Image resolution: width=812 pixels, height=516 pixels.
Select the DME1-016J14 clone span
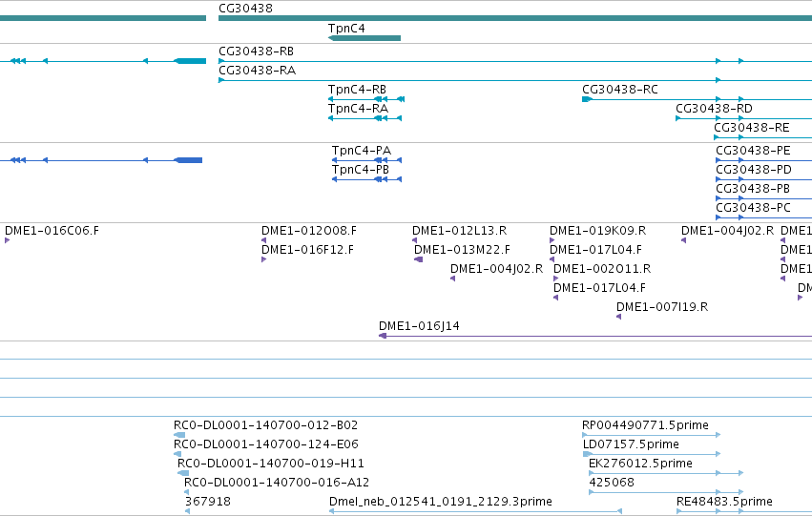pyautogui.click(x=595, y=336)
